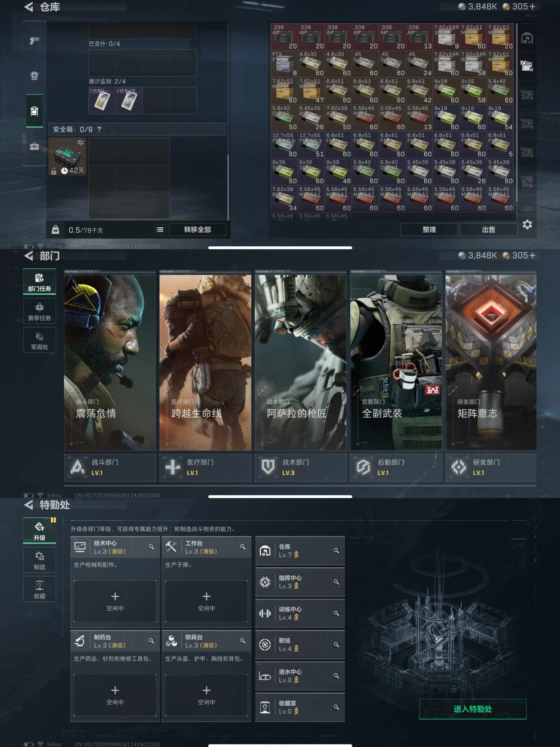Open the 安全箱 help question mark
Viewport: 560px width, 747px height.
(x=99, y=129)
